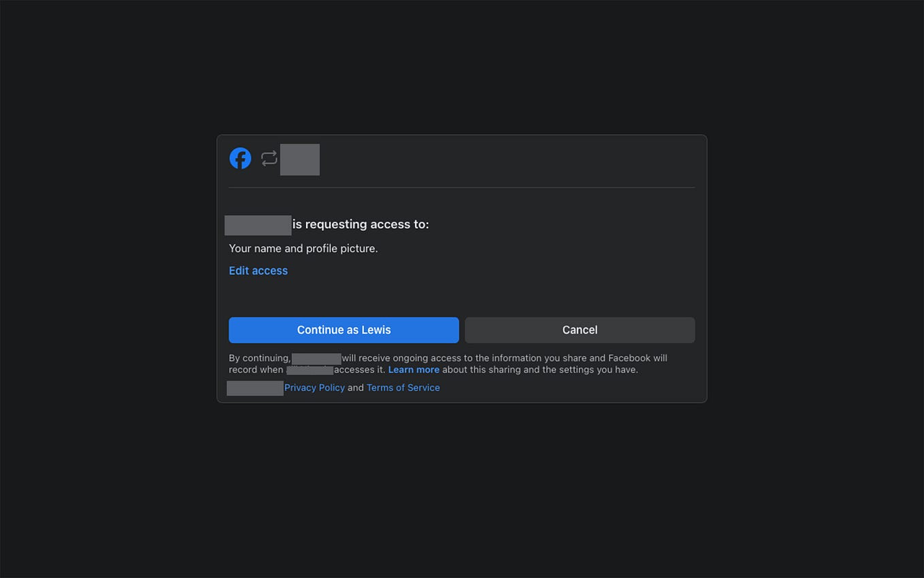Click the sync arrows between the two logos
This screenshot has height=578, width=924.
pyautogui.click(x=269, y=158)
